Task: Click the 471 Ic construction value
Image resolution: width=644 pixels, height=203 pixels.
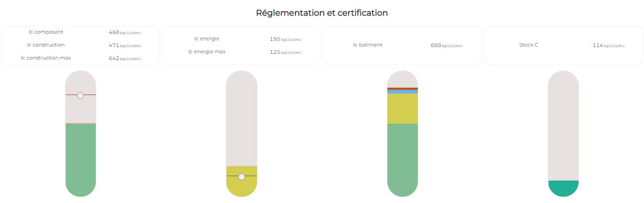Action: click(114, 45)
